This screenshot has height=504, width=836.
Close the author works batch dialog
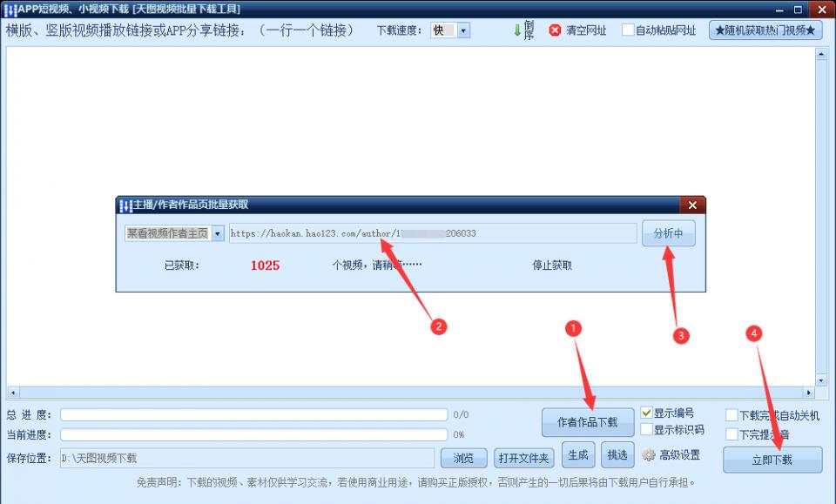point(692,205)
